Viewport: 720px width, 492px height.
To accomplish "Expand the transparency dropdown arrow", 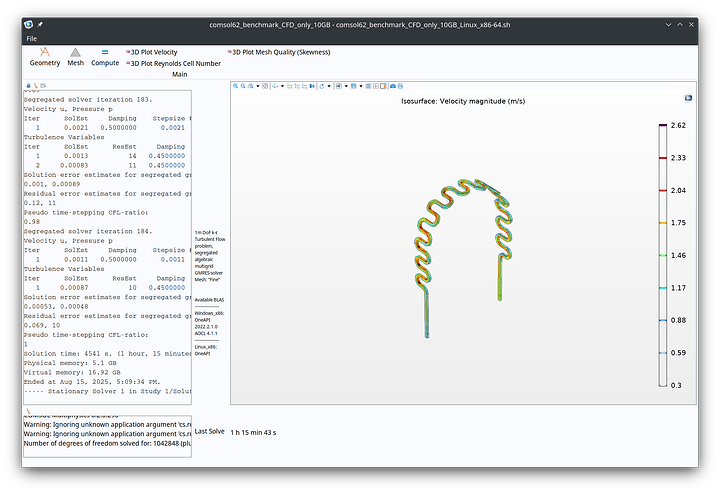I will [x=361, y=86].
